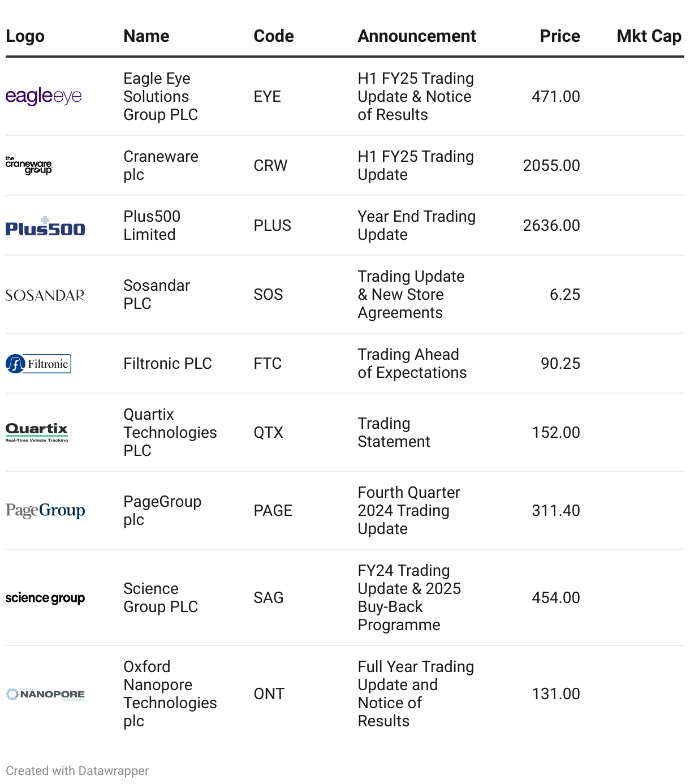Image resolution: width=690 pixels, height=784 pixels.
Task: Click the Science Group logo
Action: (x=45, y=598)
